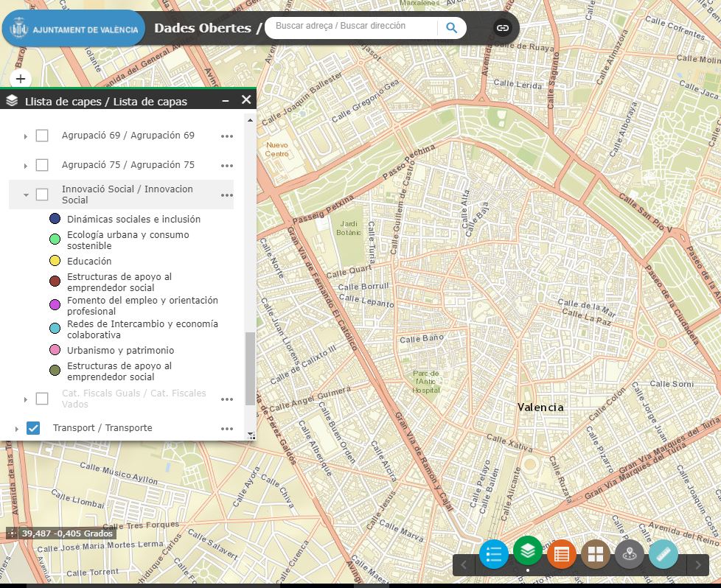
Task: Check the Innovació Social layer checkbox
Action: pos(42,195)
